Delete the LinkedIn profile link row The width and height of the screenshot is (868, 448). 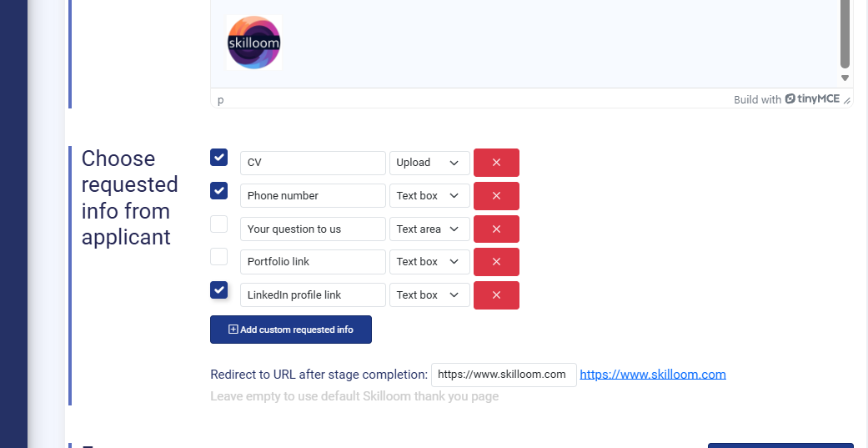click(496, 295)
